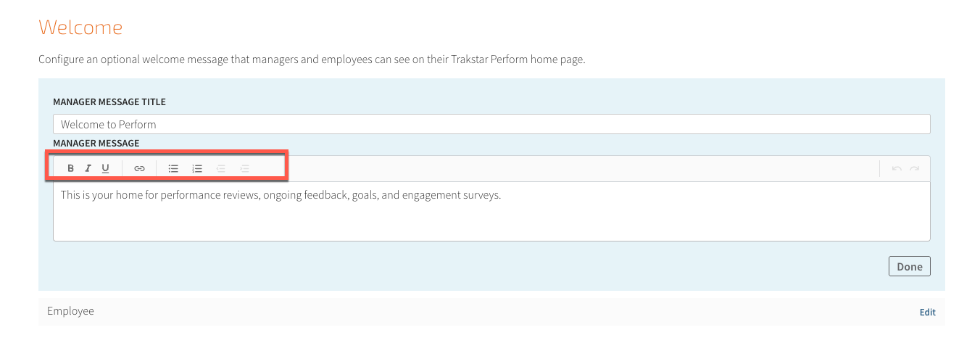980x351 pixels.
Task: Start a bulleted list in the editor
Action: pyautogui.click(x=174, y=168)
